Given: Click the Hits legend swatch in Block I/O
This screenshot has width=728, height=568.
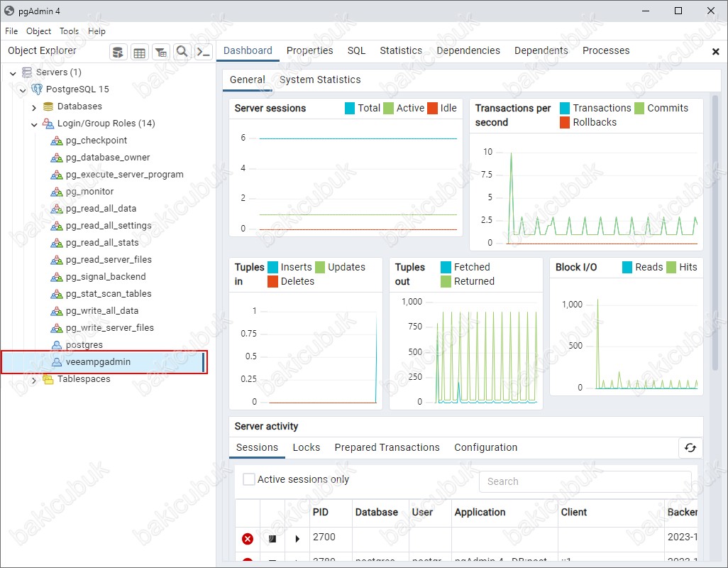Looking at the screenshot, I should pyautogui.click(x=671, y=268).
